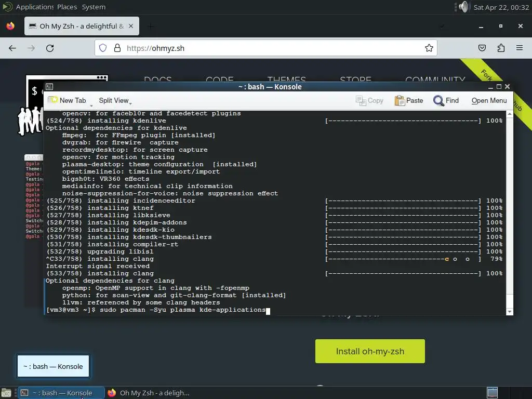Viewport: 532px width, 399px height.
Task: Click the Copy button in Konsole toolbar
Action: [369, 100]
